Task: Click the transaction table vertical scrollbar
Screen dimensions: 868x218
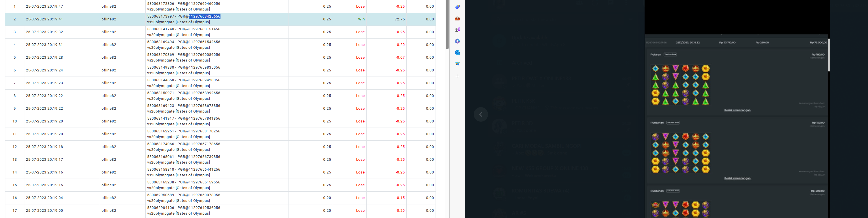Action: pos(447,25)
